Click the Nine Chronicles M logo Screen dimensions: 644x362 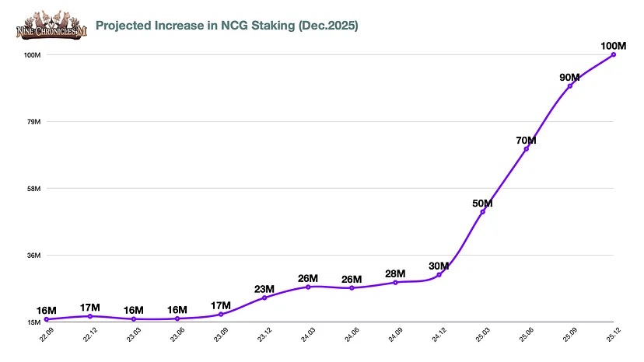point(52,25)
